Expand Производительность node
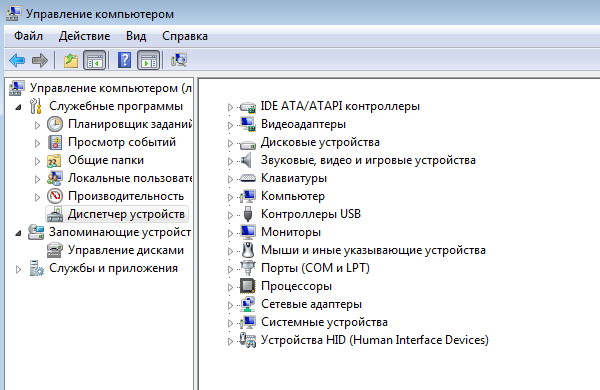Viewport: 600px width, 390px height. coord(38,197)
